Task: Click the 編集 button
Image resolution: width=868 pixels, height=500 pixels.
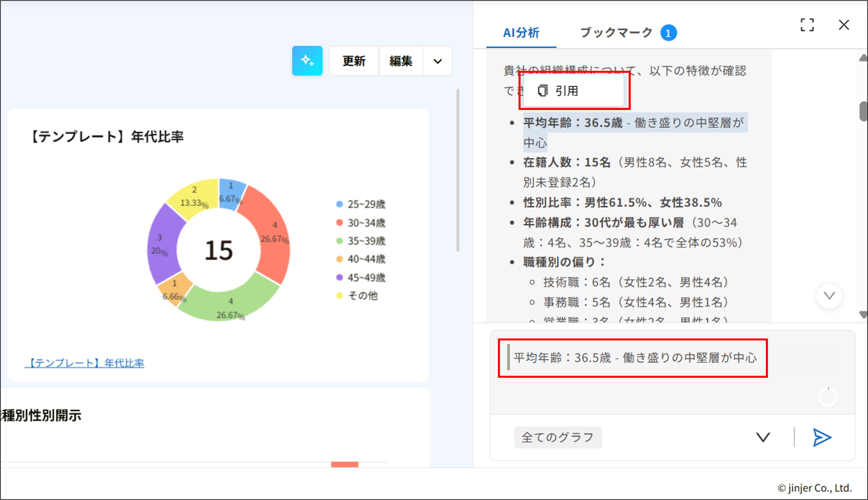Action: (x=401, y=61)
